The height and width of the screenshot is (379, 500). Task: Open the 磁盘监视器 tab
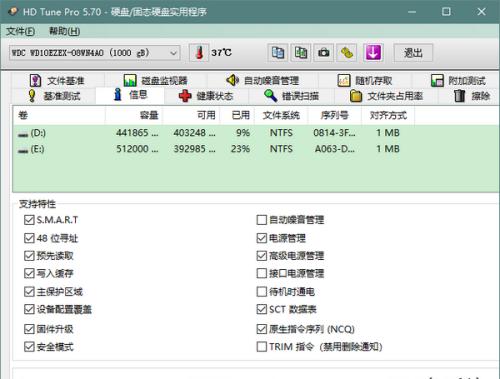[x=155, y=80]
